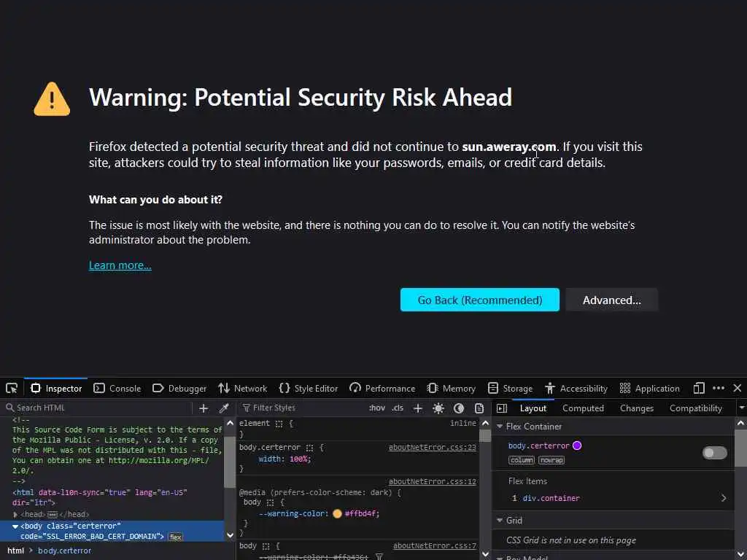This screenshot has width=747, height=560.
Task: Click the filter icon beside overridden warning-color
Action: pyautogui.click(x=379, y=556)
